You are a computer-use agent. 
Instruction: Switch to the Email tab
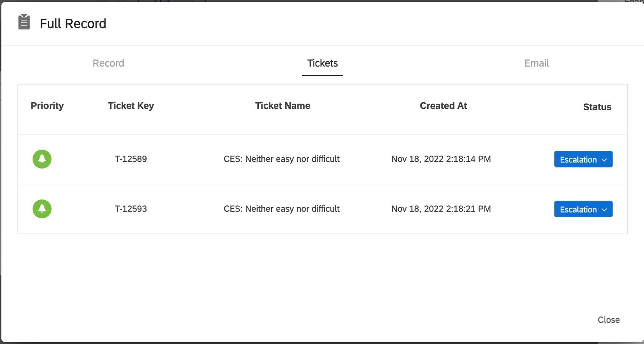pyautogui.click(x=536, y=63)
